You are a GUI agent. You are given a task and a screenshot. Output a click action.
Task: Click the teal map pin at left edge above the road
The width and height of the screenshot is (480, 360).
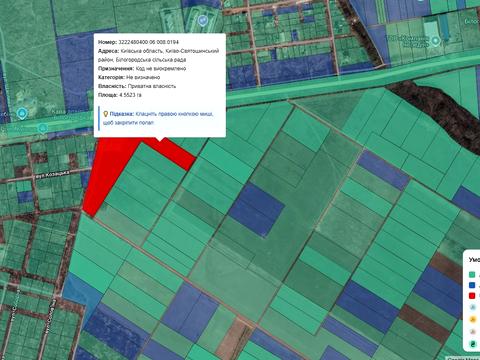[22, 114]
